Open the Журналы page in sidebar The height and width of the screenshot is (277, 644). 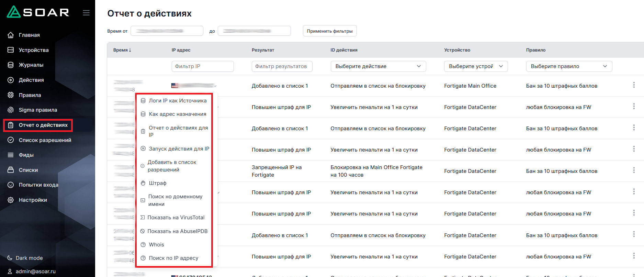tap(31, 65)
